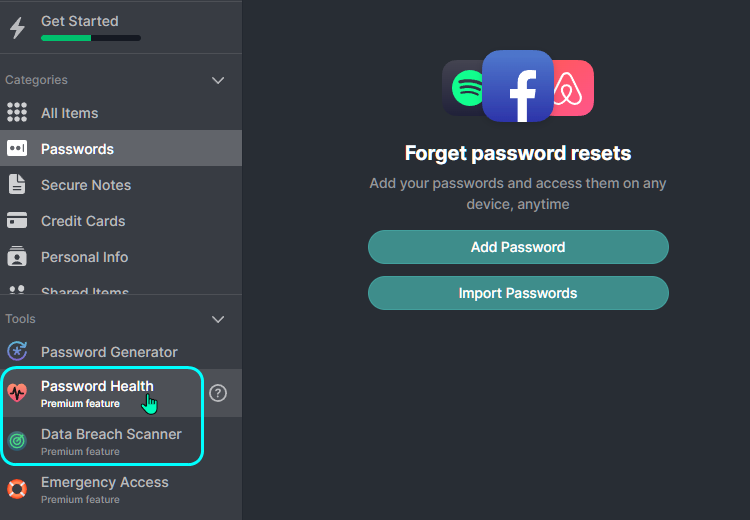Click the Add Password button

click(x=518, y=247)
